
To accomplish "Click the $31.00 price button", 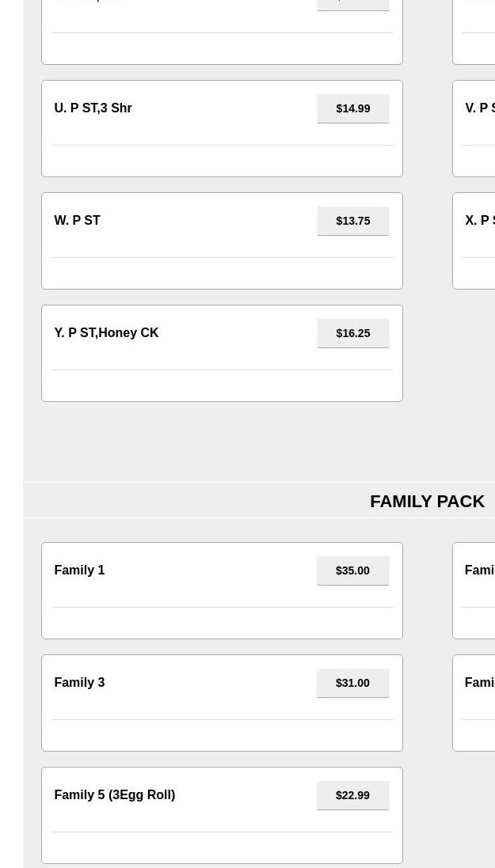I will pos(352,683).
